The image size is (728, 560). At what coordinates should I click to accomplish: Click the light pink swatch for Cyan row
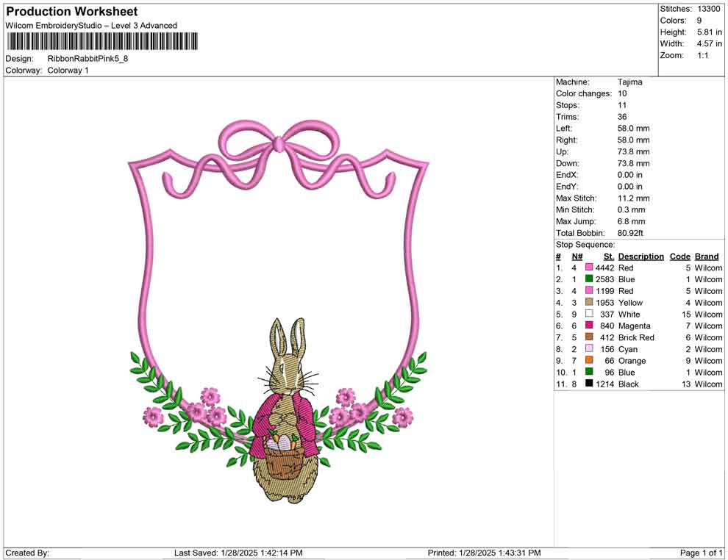(x=589, y=348)
